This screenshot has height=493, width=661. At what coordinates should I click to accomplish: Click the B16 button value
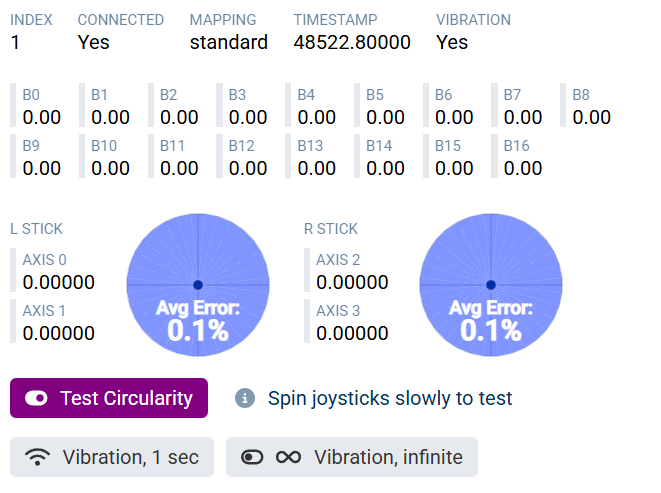[523, 167]
